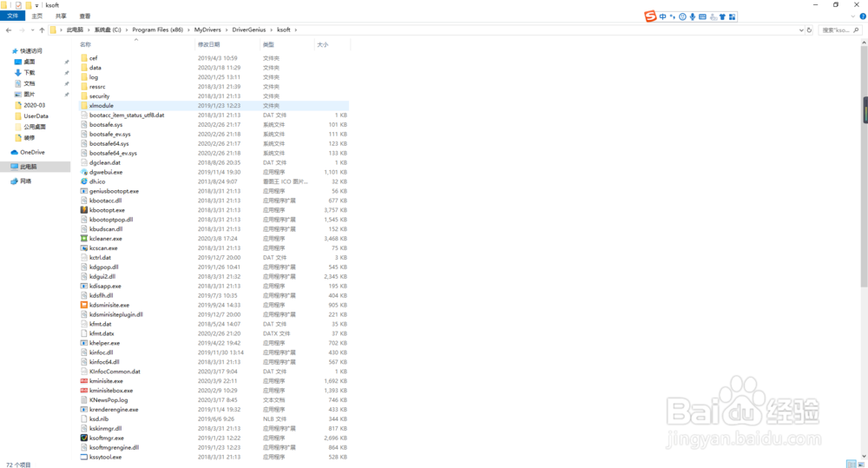
Task: Switch to details view in status bar
Action: 851,465
